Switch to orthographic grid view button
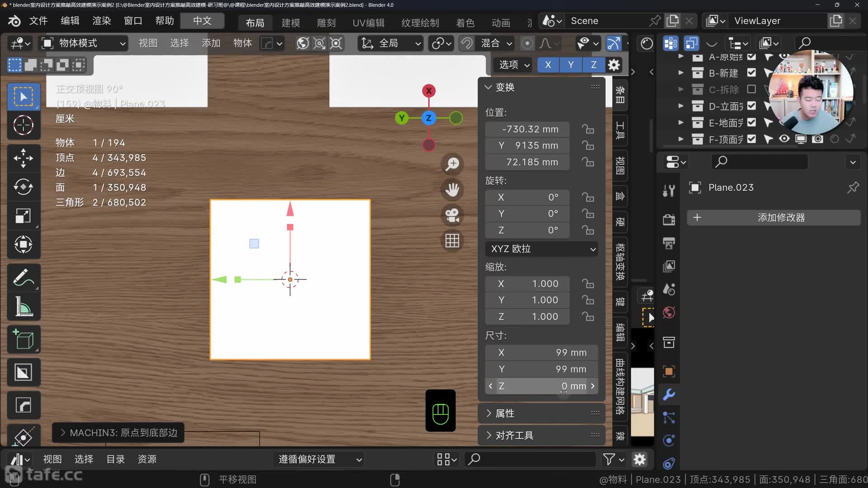Viewport: 868px width, 488px height. pos(452,241)
